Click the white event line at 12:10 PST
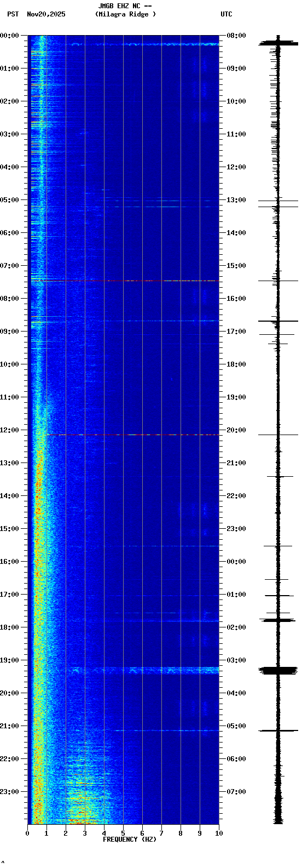This screenshot has height=868, width=302. [x=140, y=435]
